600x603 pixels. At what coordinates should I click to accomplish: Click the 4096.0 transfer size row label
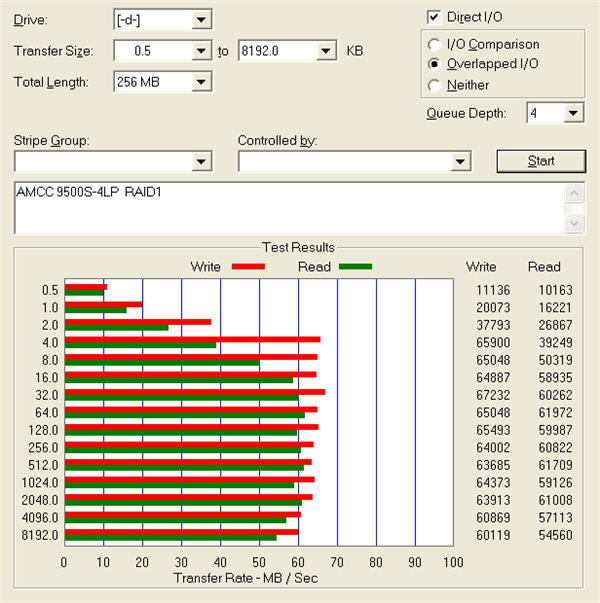coord(40,518)
